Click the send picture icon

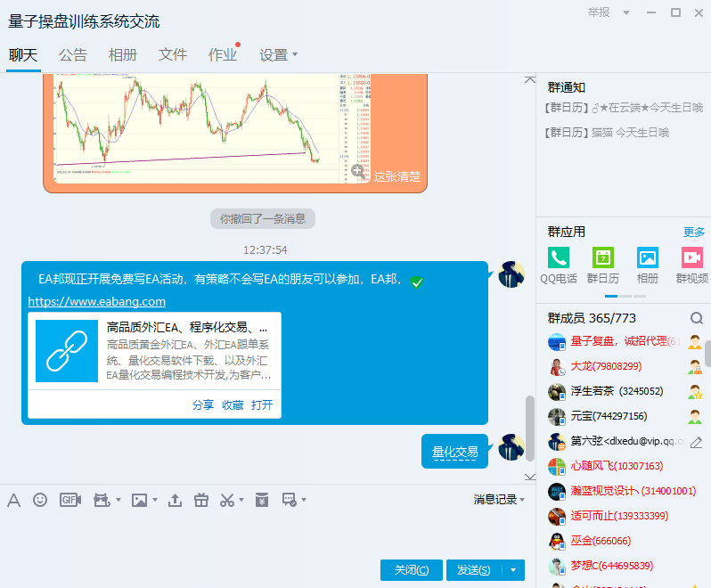click(139, 500)
